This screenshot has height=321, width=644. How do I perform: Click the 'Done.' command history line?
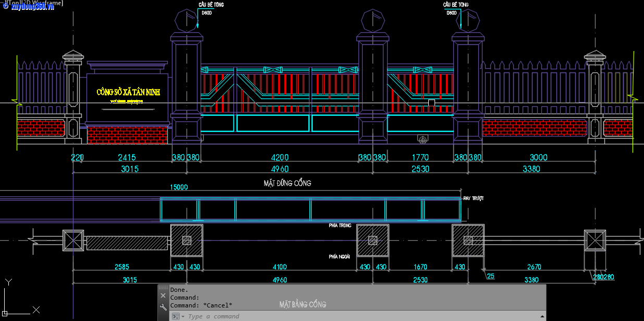tap(179, 290)
